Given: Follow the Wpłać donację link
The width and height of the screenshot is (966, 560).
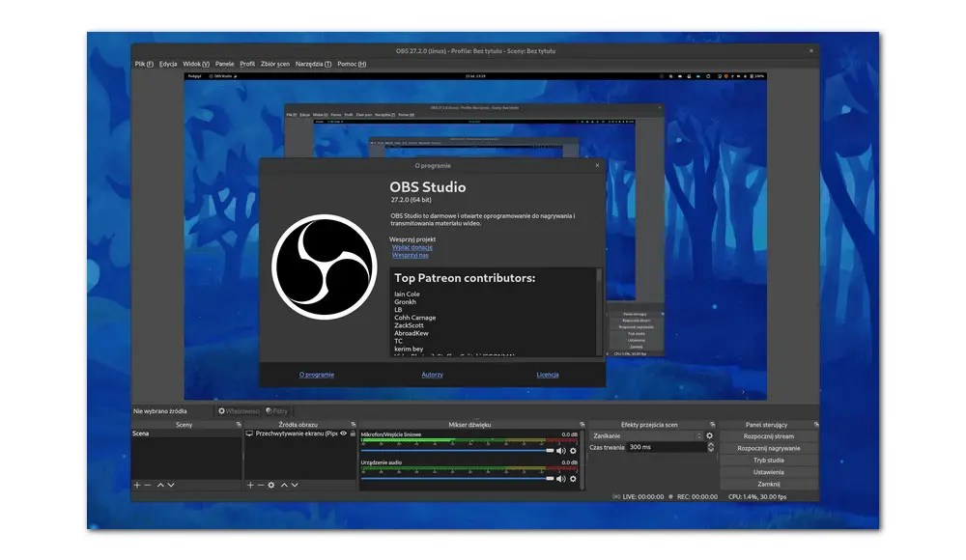Looking at the screenshot, I should pyautogui.click(x=412, y=247).
